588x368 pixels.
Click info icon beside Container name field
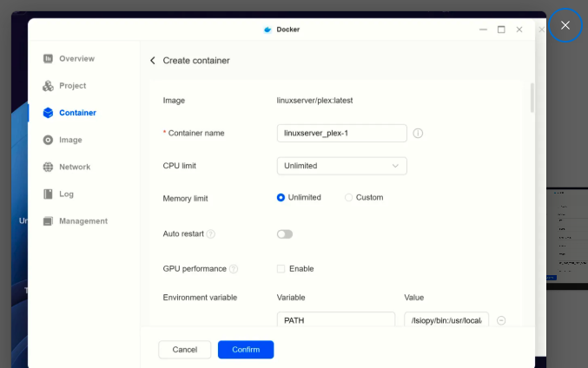(418, 133)
